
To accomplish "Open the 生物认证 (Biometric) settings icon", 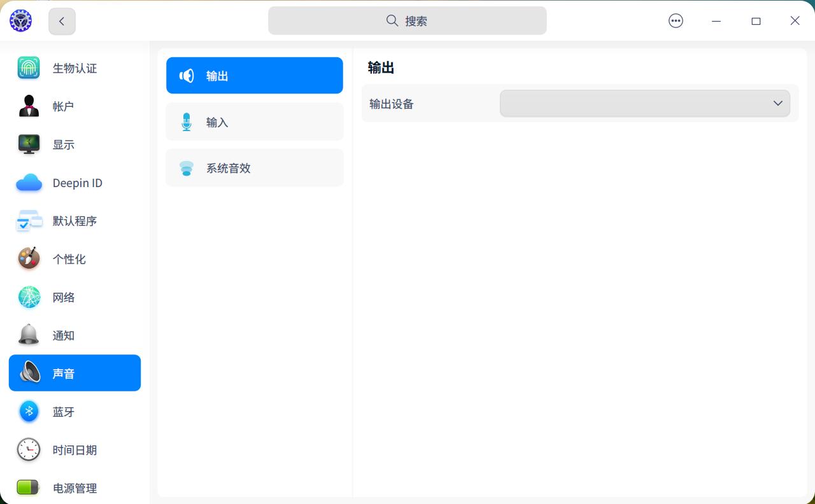I will tap(29, 67).
